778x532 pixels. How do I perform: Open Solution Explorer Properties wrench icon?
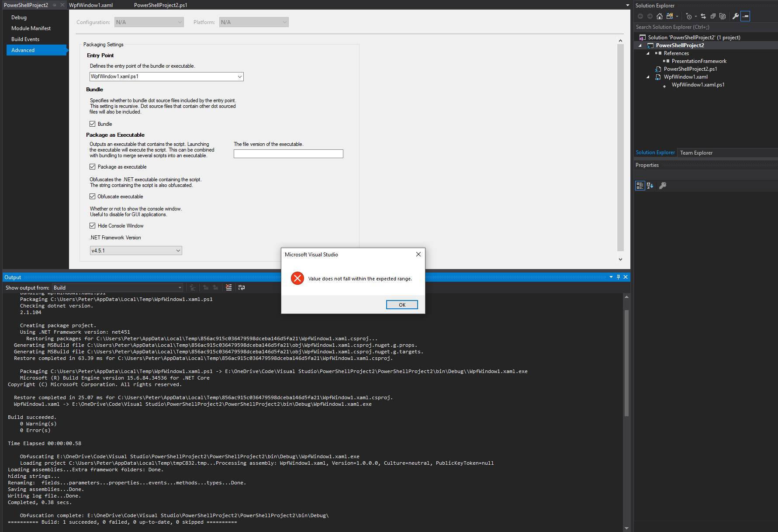coord(736,16)
